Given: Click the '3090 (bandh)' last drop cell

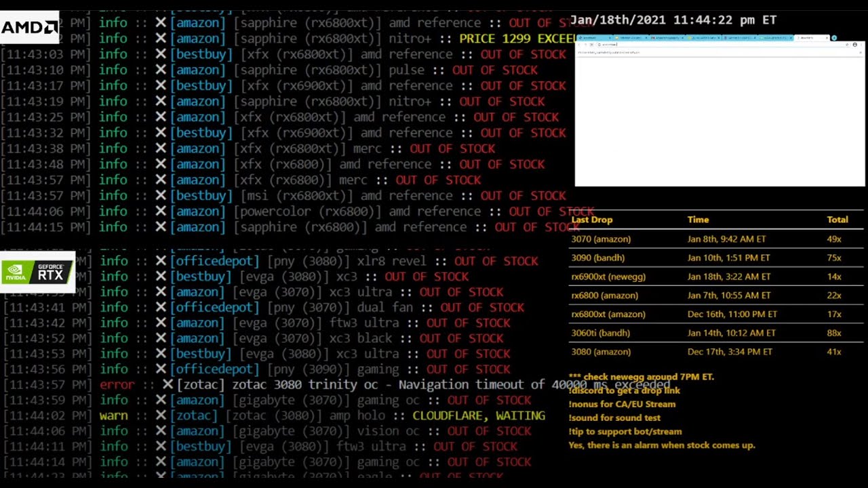Looking at the screenshot, I should (x=598, y=258).
